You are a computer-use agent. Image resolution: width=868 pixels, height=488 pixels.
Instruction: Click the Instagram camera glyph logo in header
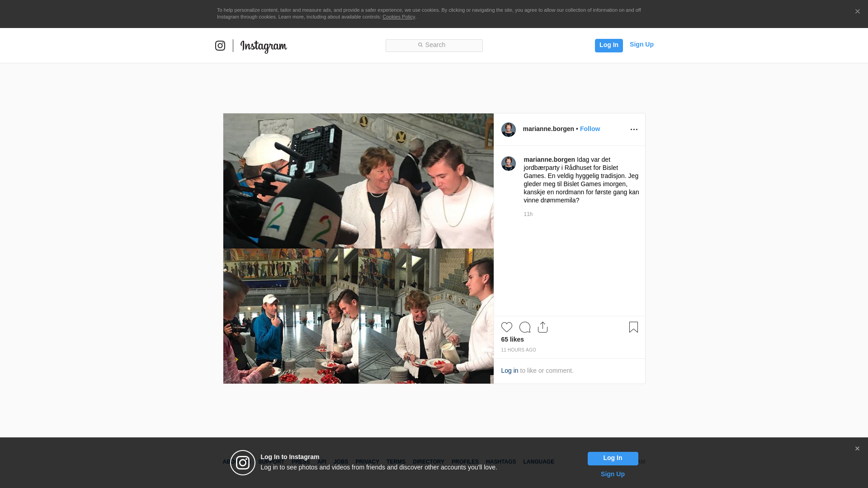(x=220, y=46)
